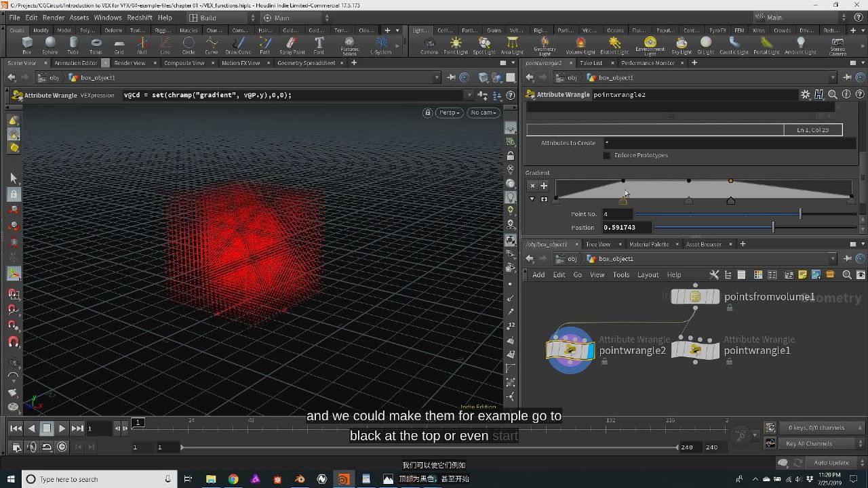Jump to the first frame of the timeline
The image size is (868, 488).
(16, 428)
